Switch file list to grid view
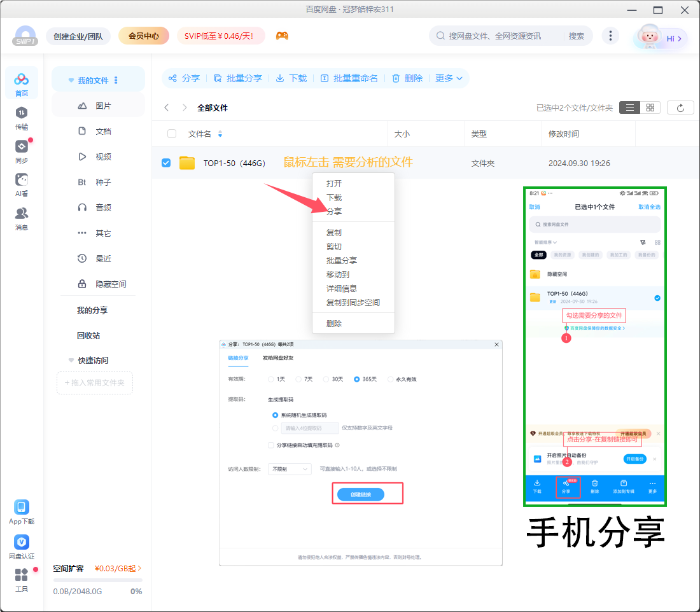Viewport: 700px width, 612px height. [649, 107]
